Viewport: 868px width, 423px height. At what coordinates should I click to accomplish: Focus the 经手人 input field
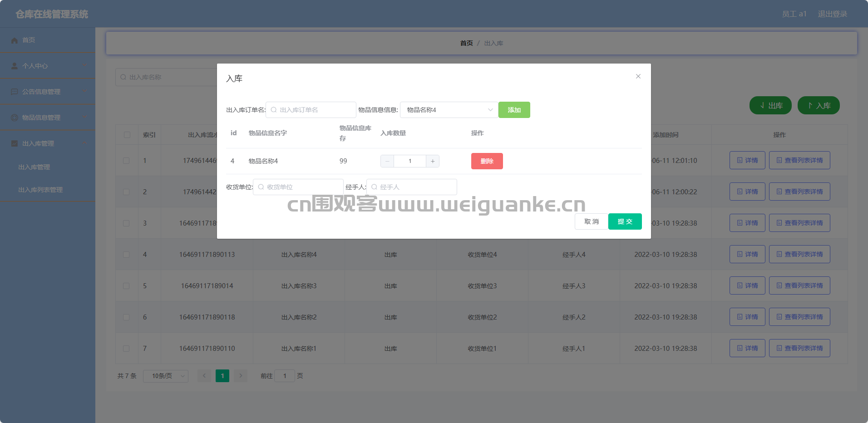coord(411,187)
